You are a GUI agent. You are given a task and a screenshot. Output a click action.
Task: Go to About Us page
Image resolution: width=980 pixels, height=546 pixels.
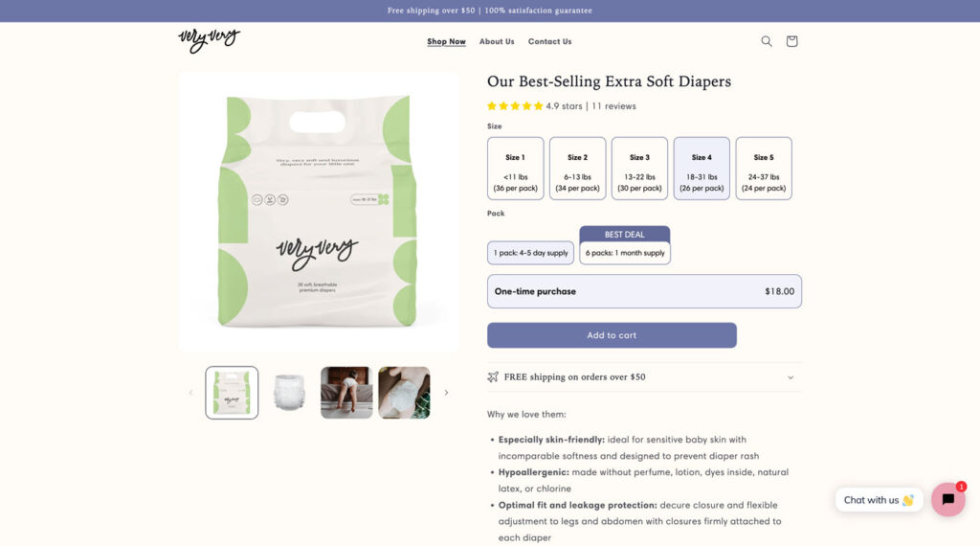coord(497,41)
